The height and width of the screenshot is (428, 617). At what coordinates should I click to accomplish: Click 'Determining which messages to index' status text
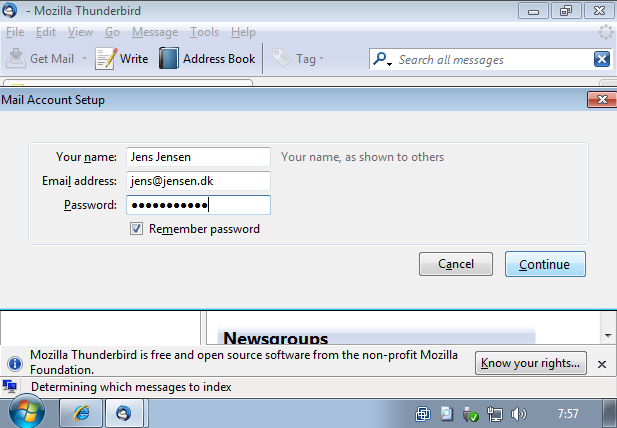131,387
